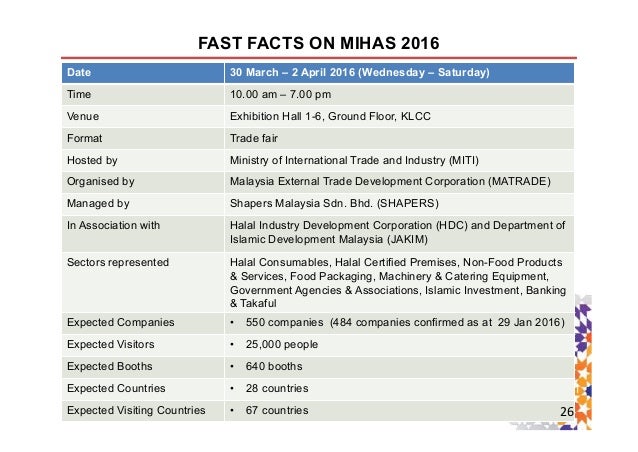638x452 pixels.
Task: Click the 'Trade fair' cell
Action: tap(399, 138)
